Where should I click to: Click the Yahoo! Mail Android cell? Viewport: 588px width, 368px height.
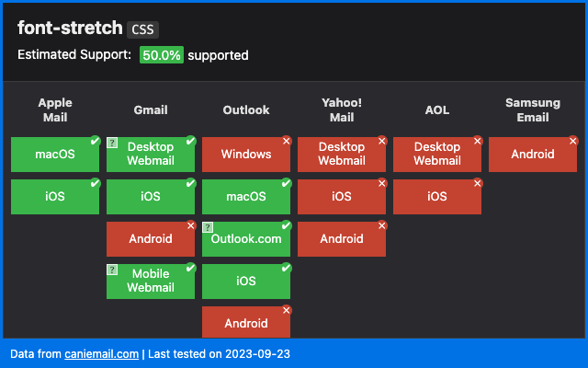click(x=342, y=239)
